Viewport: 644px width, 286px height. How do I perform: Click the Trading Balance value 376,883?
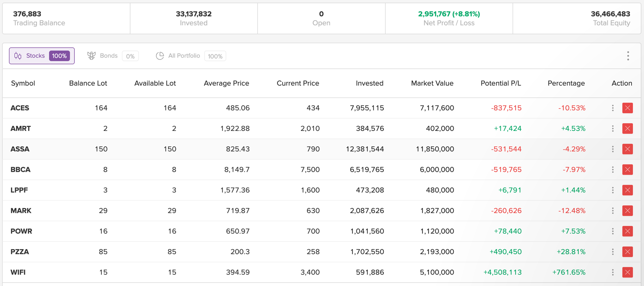point(27,14)
